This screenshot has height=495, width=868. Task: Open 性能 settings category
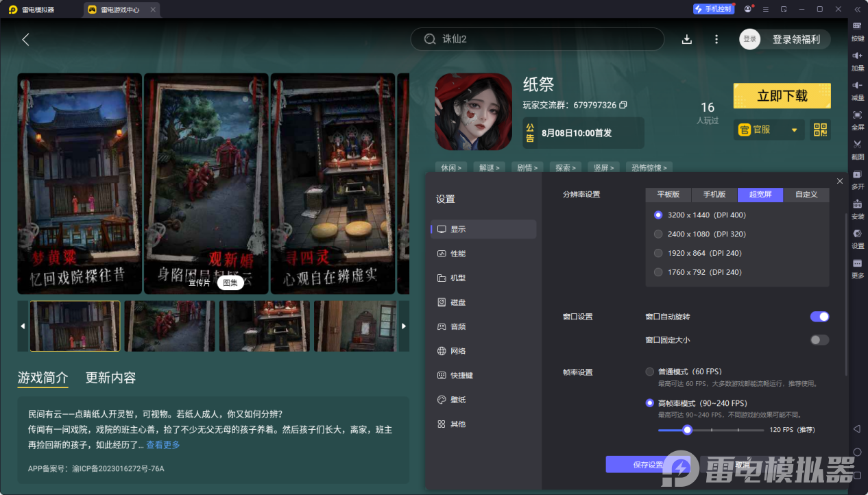tap(484, 254)
